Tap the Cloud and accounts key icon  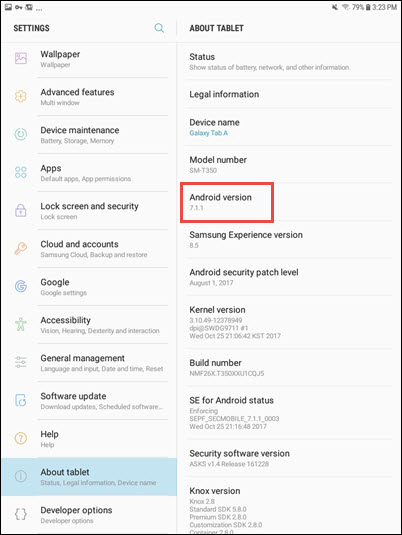[21, 248]
